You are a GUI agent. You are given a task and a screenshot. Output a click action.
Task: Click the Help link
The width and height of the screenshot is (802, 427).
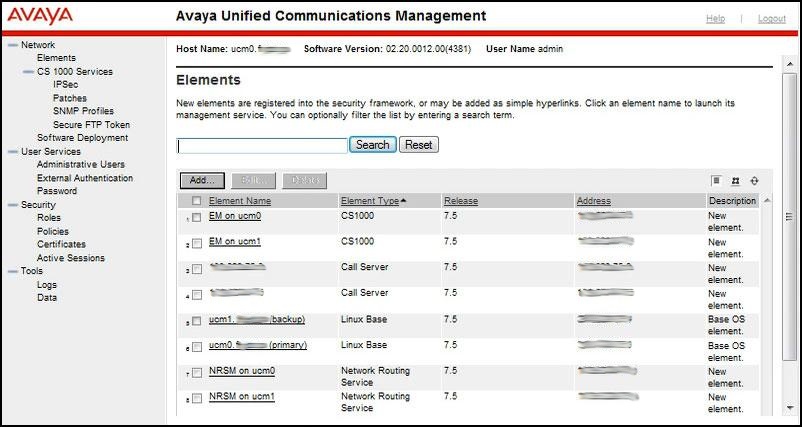[716, 18]
